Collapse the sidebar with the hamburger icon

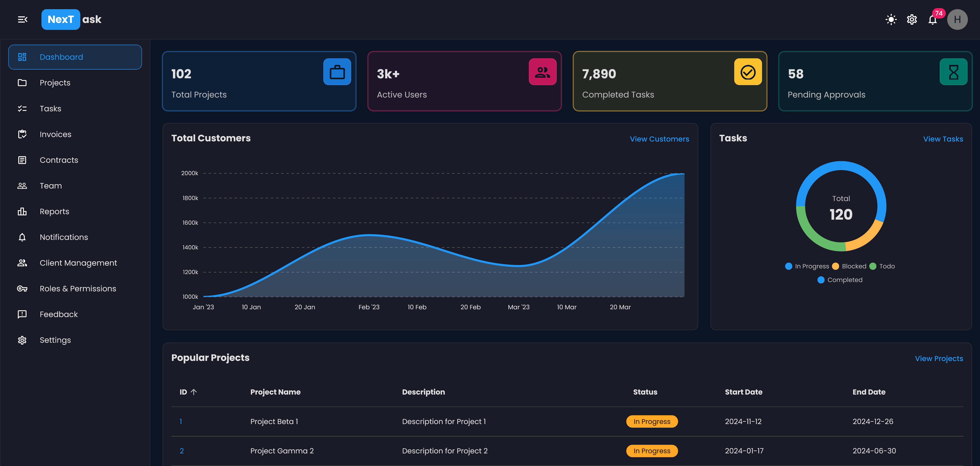[22, 19]
